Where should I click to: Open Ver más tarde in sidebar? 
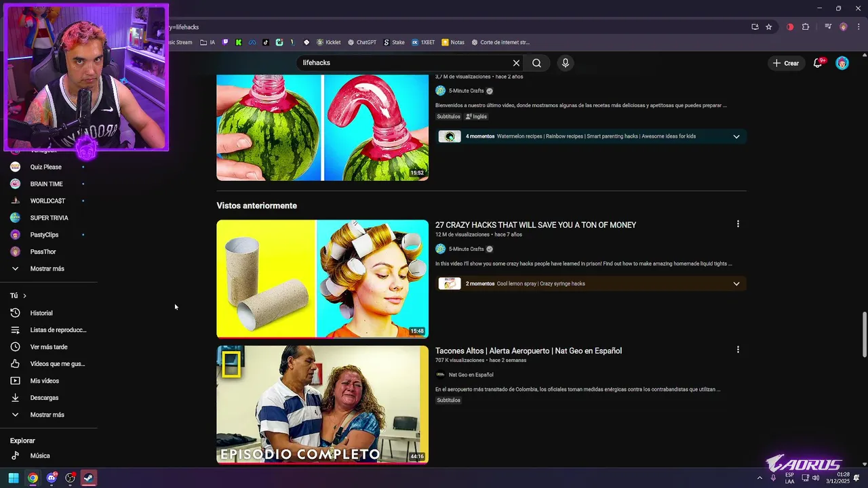tap(49, 347)
